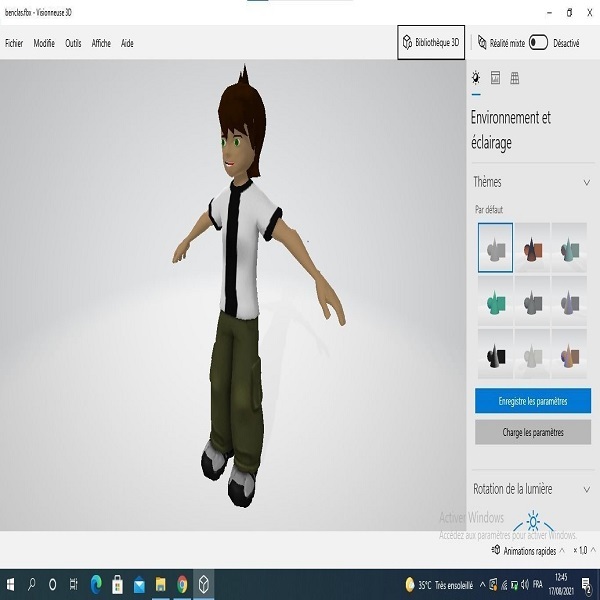600x600 pixels.
Task: Open File Explorer from taskbar
Action: pos(161,584)
